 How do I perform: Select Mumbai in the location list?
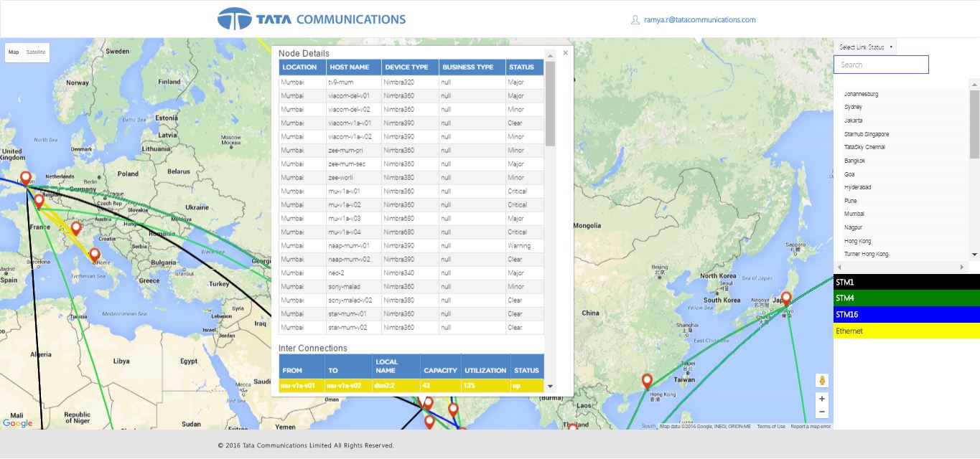pyautogui.click(x=854, y=214)
